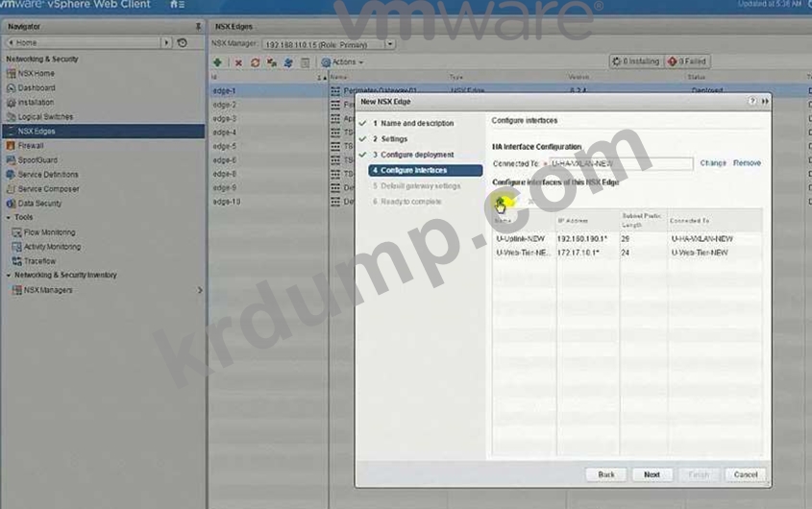
Task: Sort by the Id column header
Action: [214, 77]
